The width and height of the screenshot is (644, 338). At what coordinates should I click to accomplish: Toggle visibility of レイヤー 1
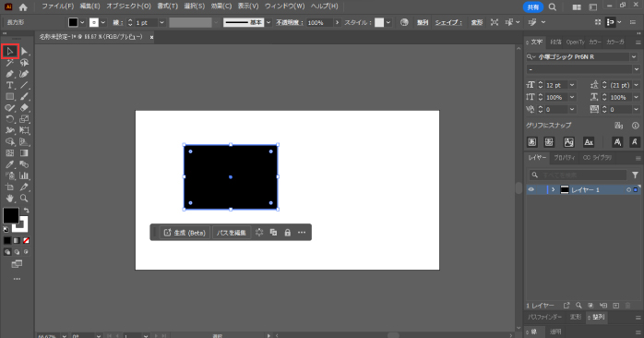pyautogui.click(x=531, y=189)
